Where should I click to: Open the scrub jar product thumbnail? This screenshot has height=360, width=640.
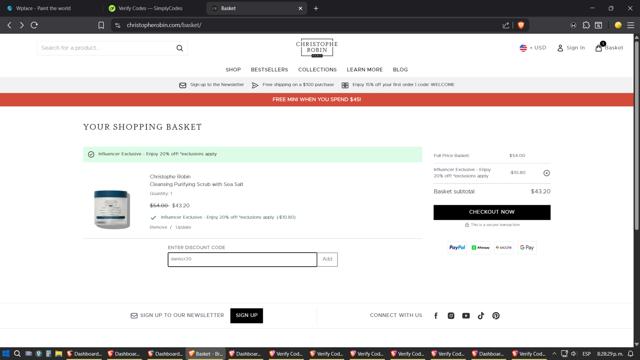click(x=112, y=209)
